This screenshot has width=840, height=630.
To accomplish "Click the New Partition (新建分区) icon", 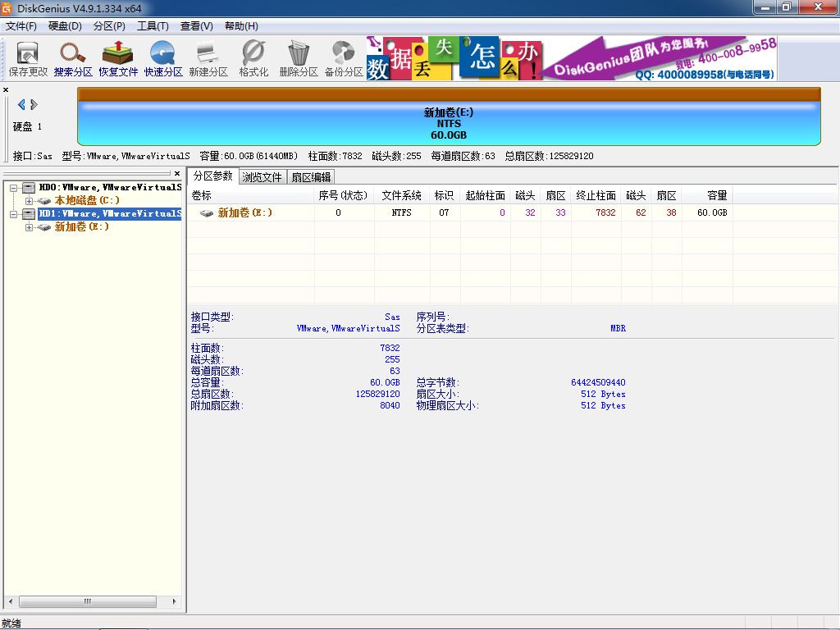I will (x=208, y=59).
